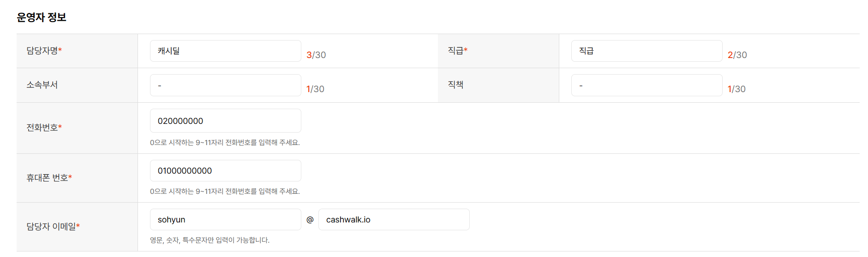The width and height of the screenshot is (868, 257).
Task: Select the 소속부서 label text
Action: pyautogui.click(x=42, y=85)
